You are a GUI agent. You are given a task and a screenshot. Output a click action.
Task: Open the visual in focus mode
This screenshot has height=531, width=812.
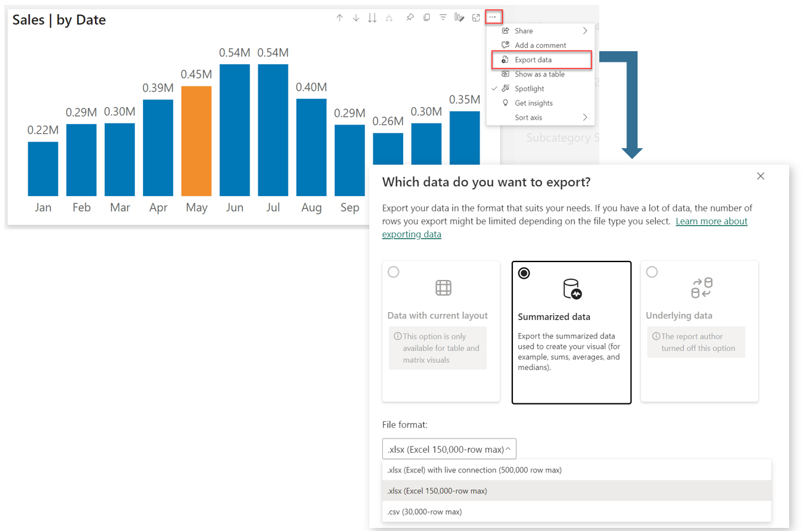click(x=476, y=18)
